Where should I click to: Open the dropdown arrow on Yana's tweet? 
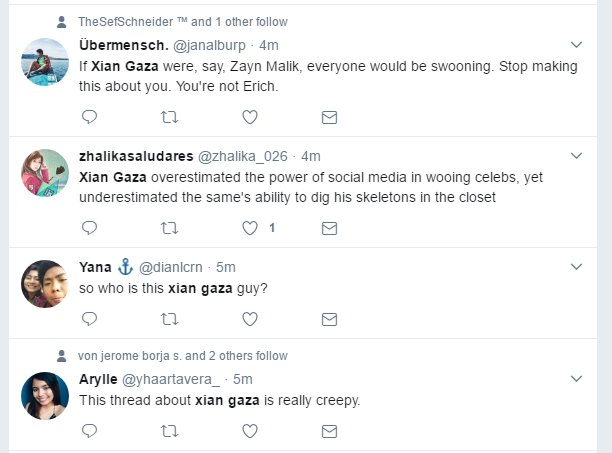coord(576,266)
